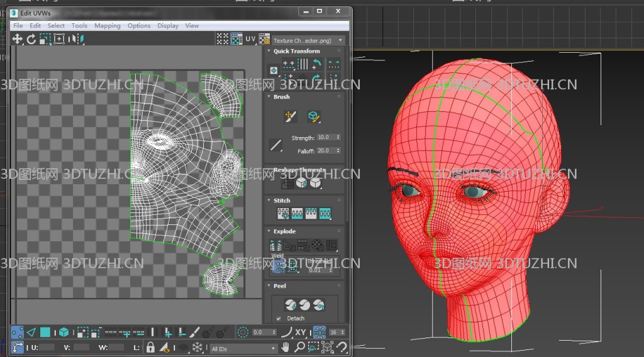The image size is (644, 357).
Task: Click the Quick Peel button
Action: [x=291, y=305]
